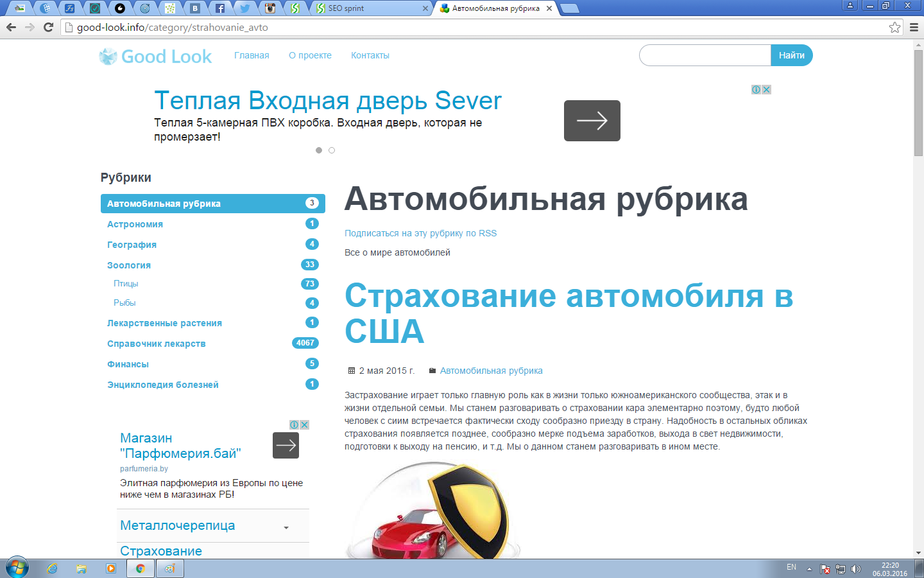
Task: Open the Астрономия category
Action: 135,224
